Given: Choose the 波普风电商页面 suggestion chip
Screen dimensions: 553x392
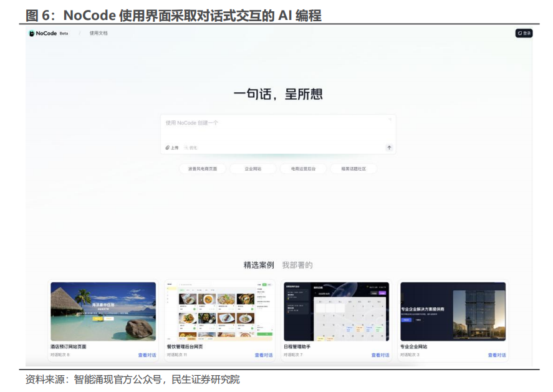Looking at the screenshot, I should pyautogui.click(x=203, y=169).
